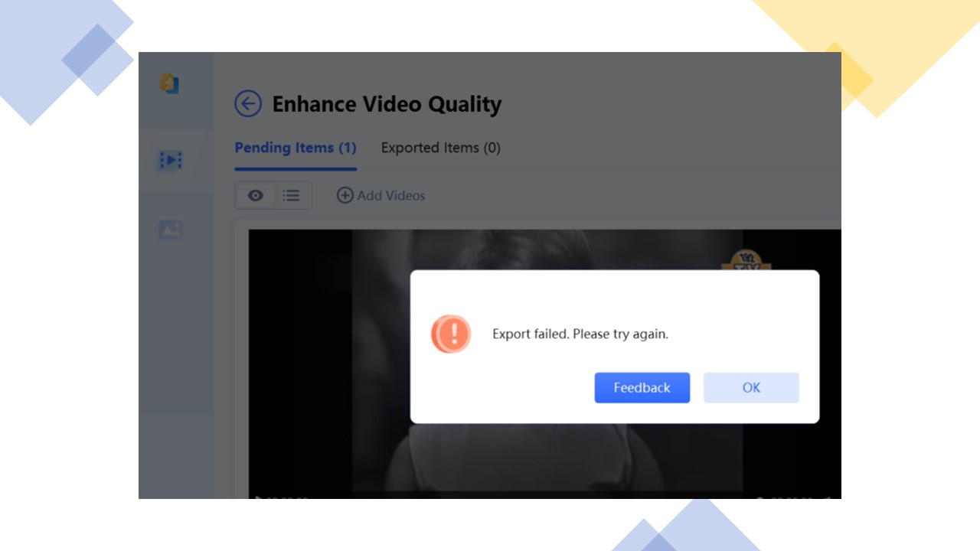Image resolution: width=980 pixels, height=551 pixels.
Task: Open the Exported Items tab
Action: pos(440,148)
